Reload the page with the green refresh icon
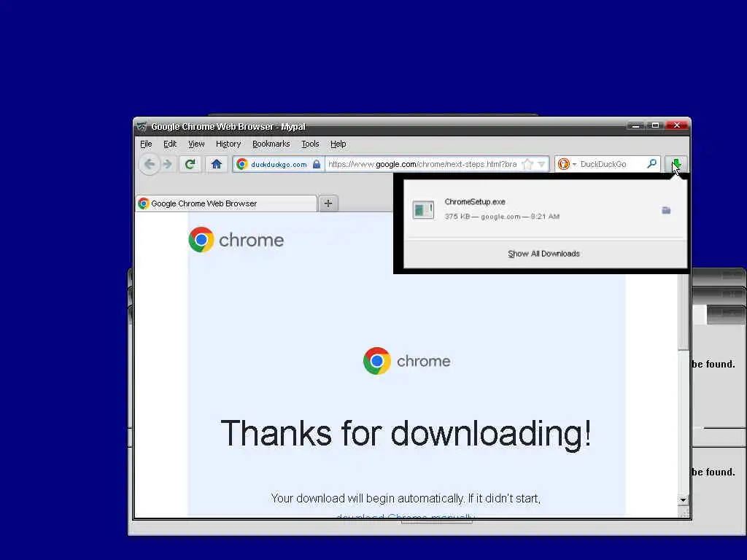The image size is (747, 560). tap(190, 164)
